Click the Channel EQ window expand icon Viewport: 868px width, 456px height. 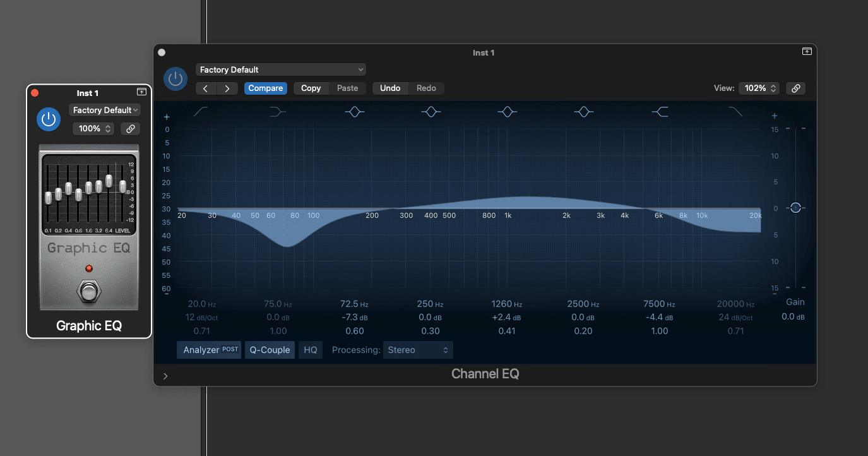point(807,52)
